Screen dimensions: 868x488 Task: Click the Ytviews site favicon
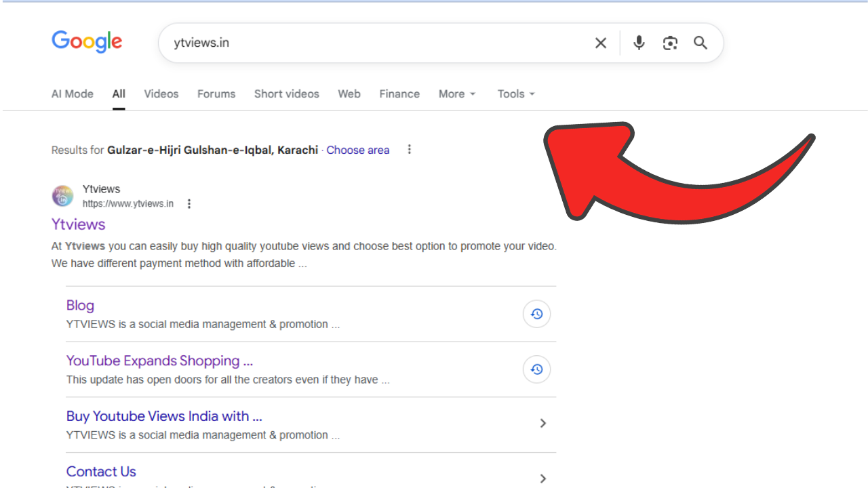point(62,197)
